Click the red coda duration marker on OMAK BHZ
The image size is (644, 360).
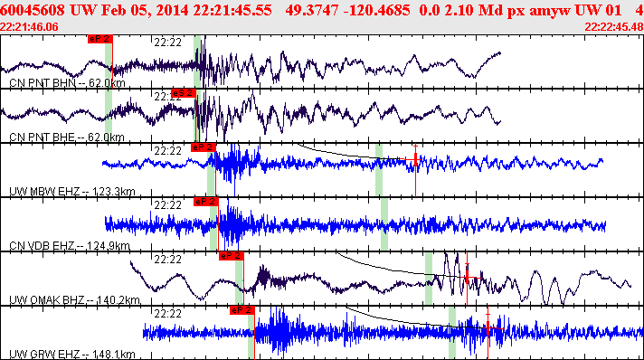pyautogui.click(x=467, y=279)
